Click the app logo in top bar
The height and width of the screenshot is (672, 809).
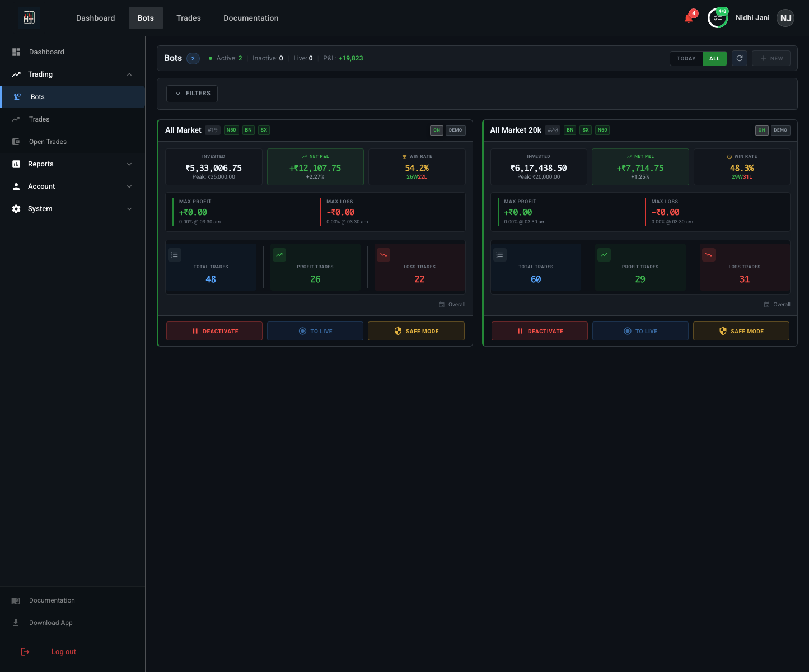coord(29,18)
